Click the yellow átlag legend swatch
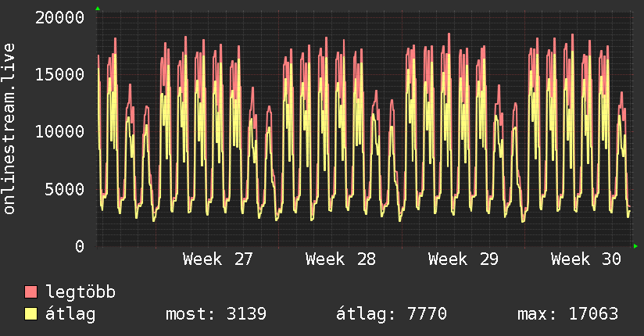This screenshot has width=644, height=336. 30,314
